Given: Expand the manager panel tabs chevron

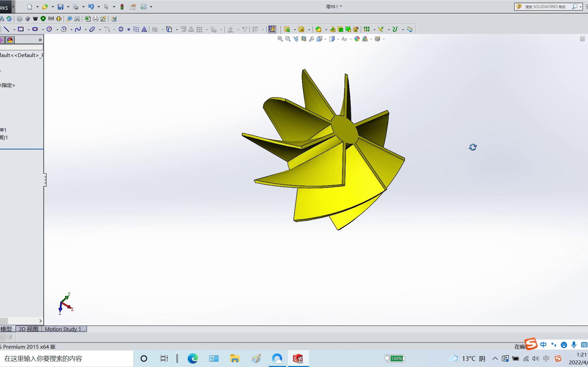Looking at the screenshot, I should click(40, 40).
